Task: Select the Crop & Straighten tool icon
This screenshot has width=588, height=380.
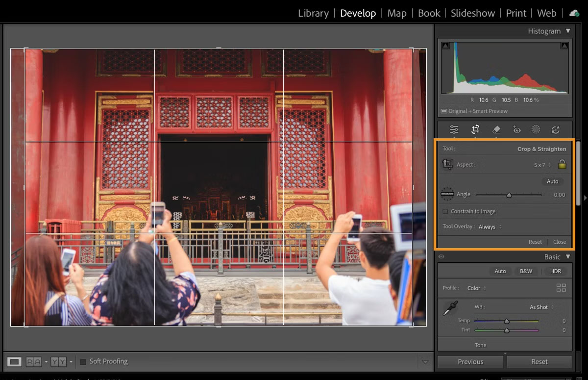Action: 475,129
